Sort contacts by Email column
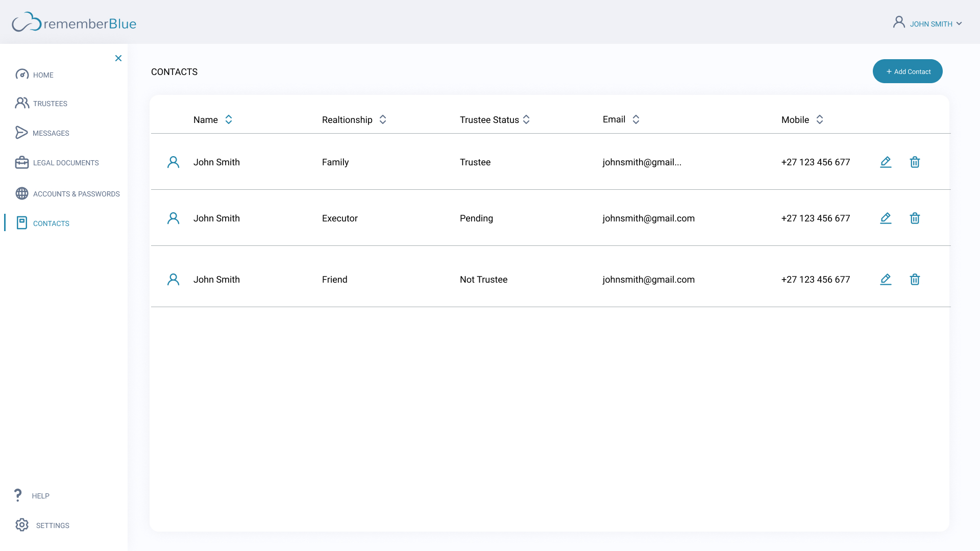 point(636,119)
